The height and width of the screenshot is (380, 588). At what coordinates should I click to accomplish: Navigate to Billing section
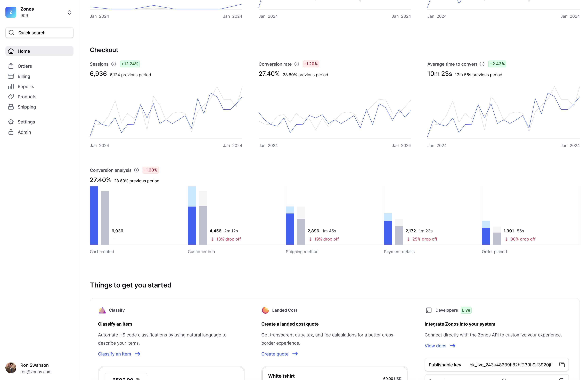tap(24, 76)
